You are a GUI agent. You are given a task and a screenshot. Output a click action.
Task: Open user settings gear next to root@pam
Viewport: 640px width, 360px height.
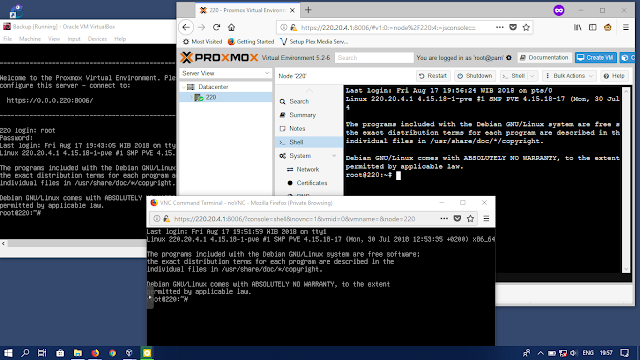[509, 58]
